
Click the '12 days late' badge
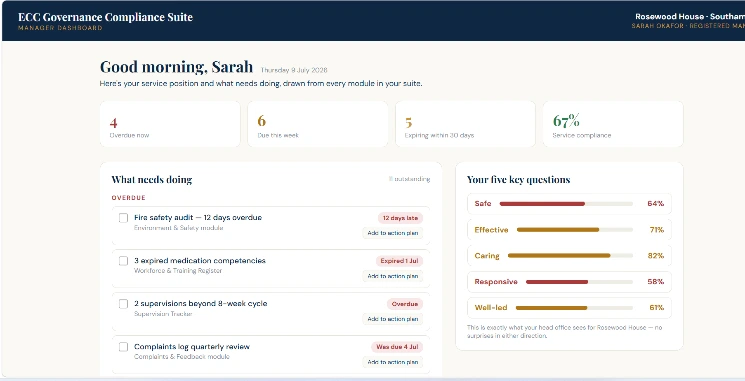400,218
